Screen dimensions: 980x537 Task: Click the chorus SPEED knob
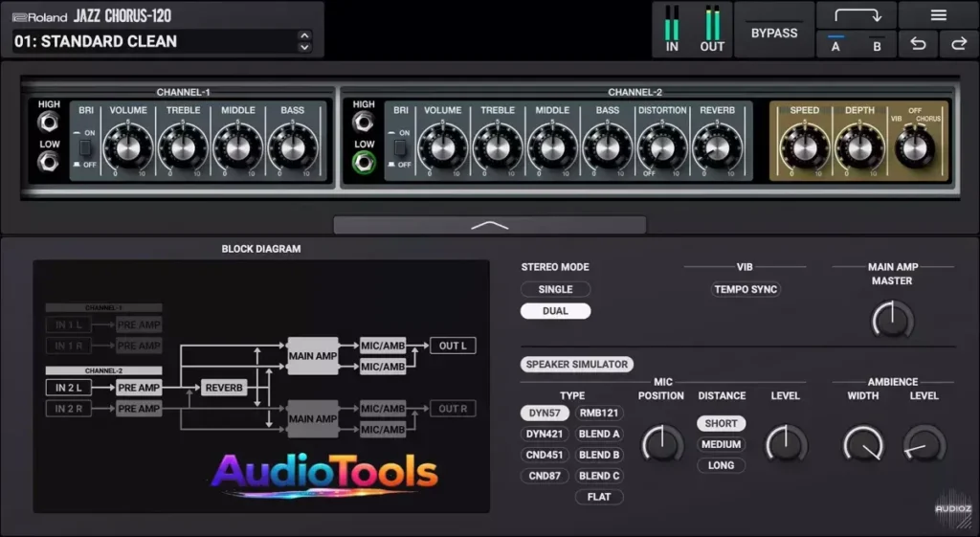(x=804, y=147)
